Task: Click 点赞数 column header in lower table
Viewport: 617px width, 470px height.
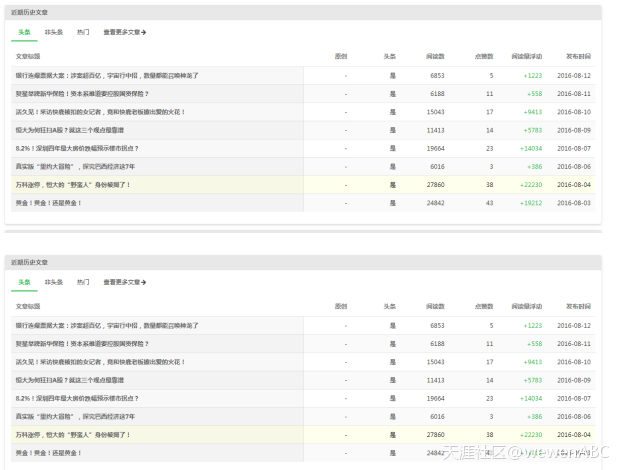Action: [x=483, y=306]
